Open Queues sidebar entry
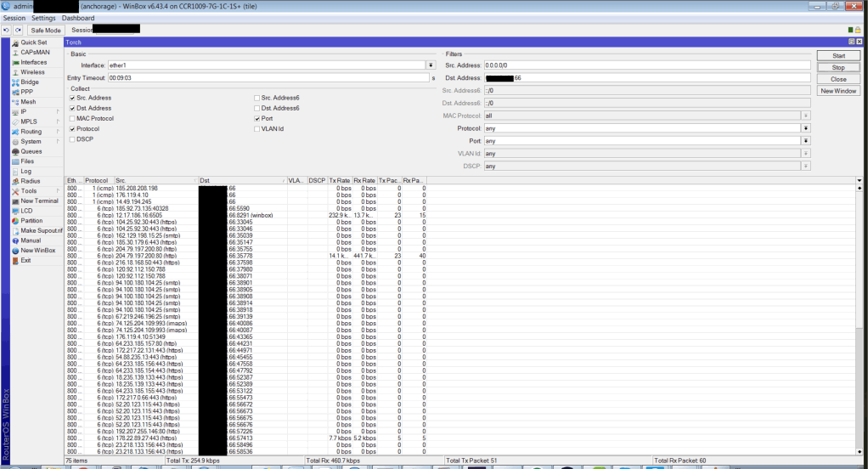The width and height of the screenshot is (868, 469). point(31,151)
